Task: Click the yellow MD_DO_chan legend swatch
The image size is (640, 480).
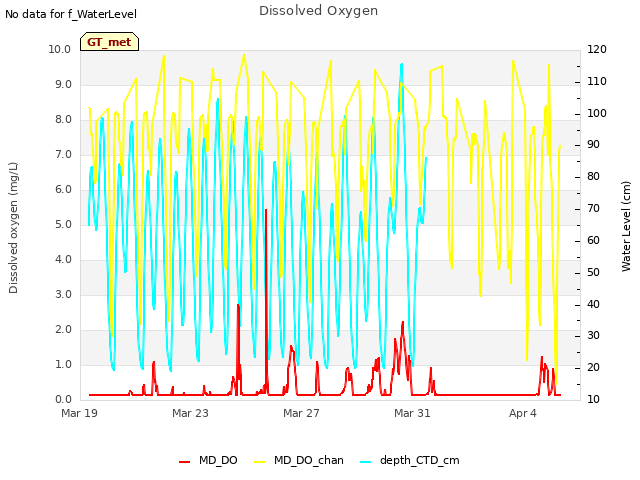Action: click(260, 461)
